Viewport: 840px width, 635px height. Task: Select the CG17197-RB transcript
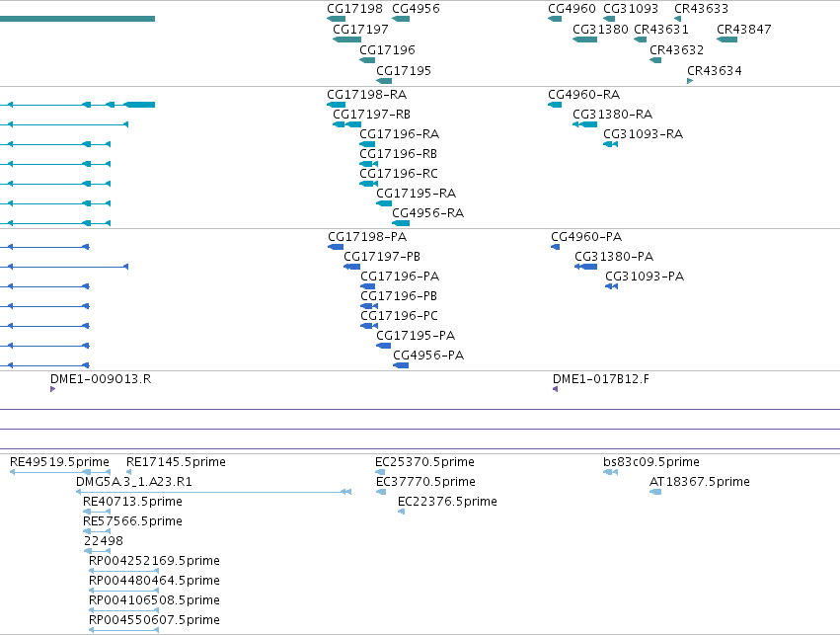(x=346, y=124)
